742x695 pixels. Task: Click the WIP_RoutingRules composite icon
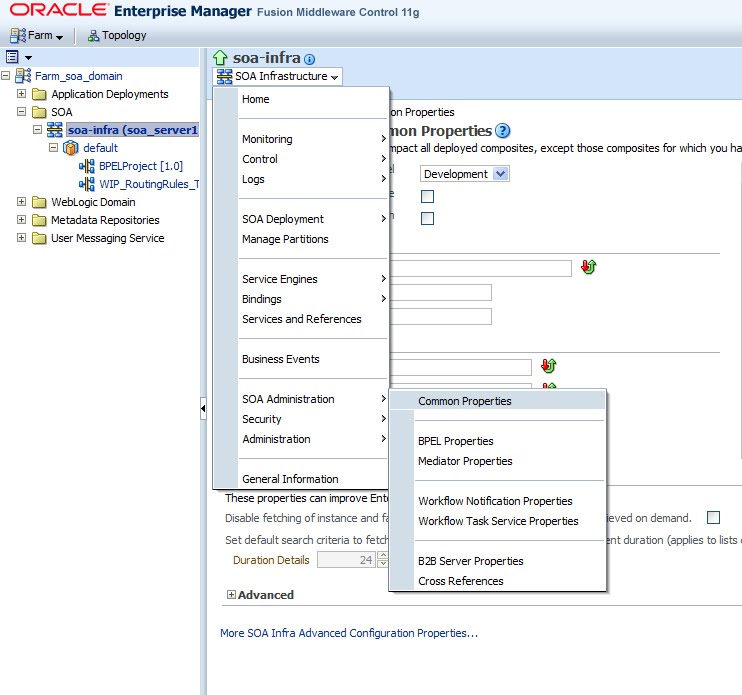(x=87, y=184)
